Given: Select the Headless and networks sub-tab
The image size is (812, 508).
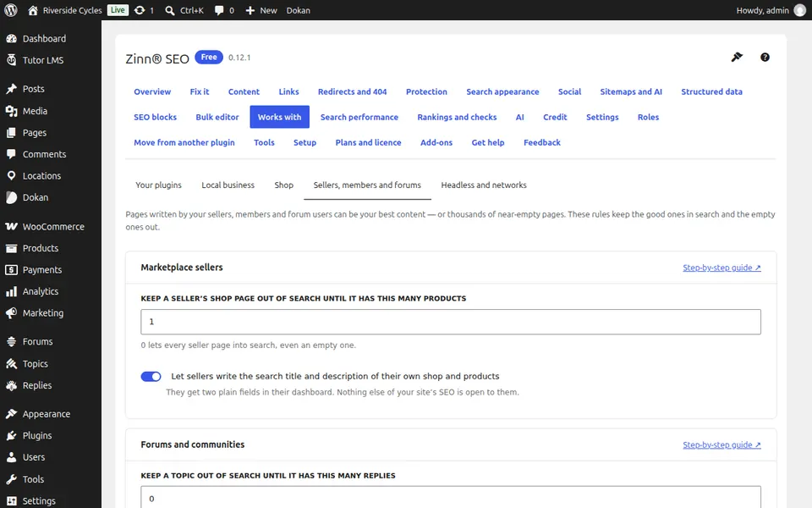Looking at the screenshot, I should [484, 185].
